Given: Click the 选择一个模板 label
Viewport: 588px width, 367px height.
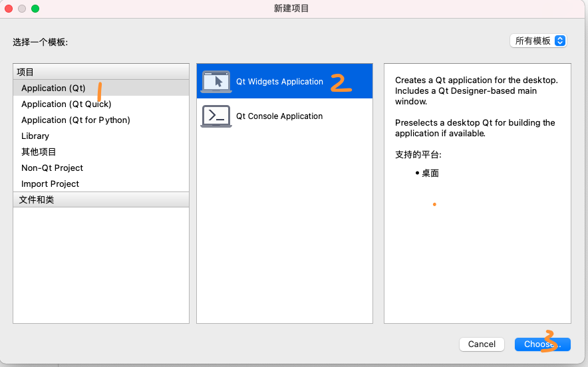Looking at the screenshot, I should [x=40, y=42].
